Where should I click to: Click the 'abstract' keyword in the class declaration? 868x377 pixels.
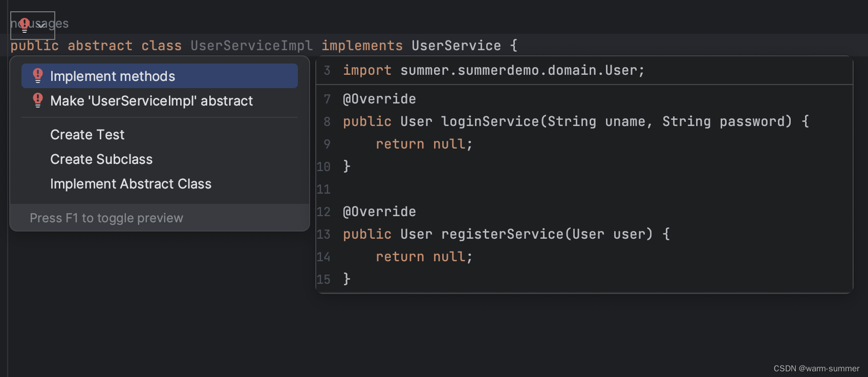click(100, 46)
